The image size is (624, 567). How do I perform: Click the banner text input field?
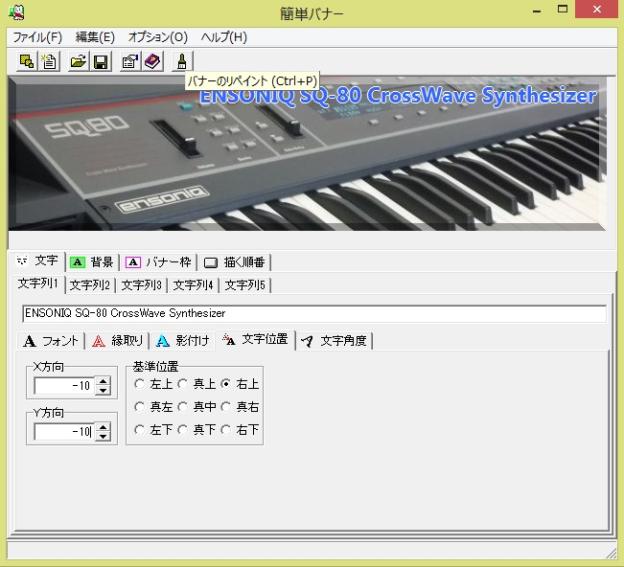pos(313,313)
